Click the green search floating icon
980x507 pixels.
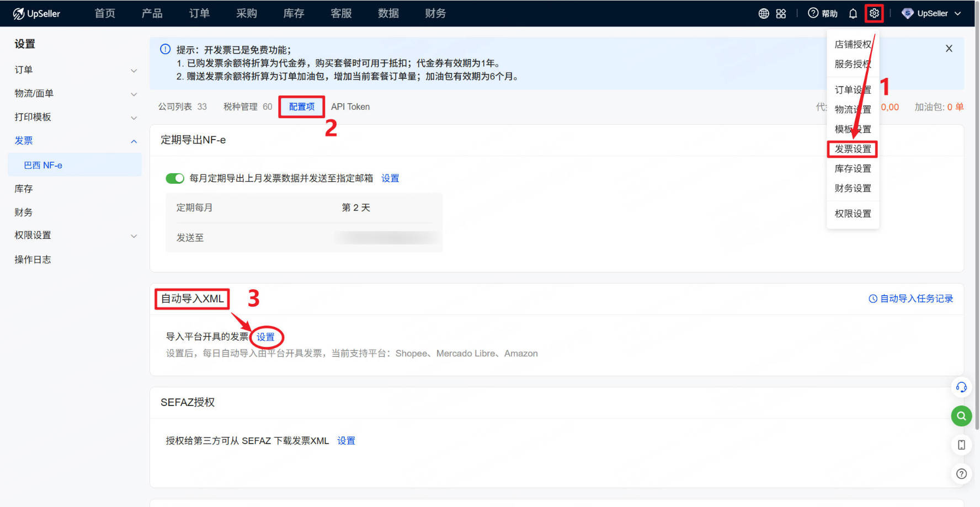coord(961,416)
